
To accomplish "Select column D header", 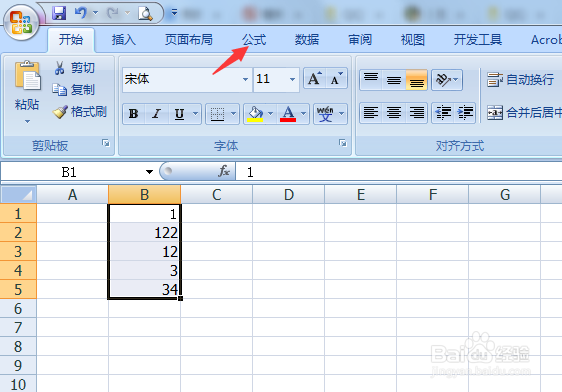I will [x=289, y=195].
